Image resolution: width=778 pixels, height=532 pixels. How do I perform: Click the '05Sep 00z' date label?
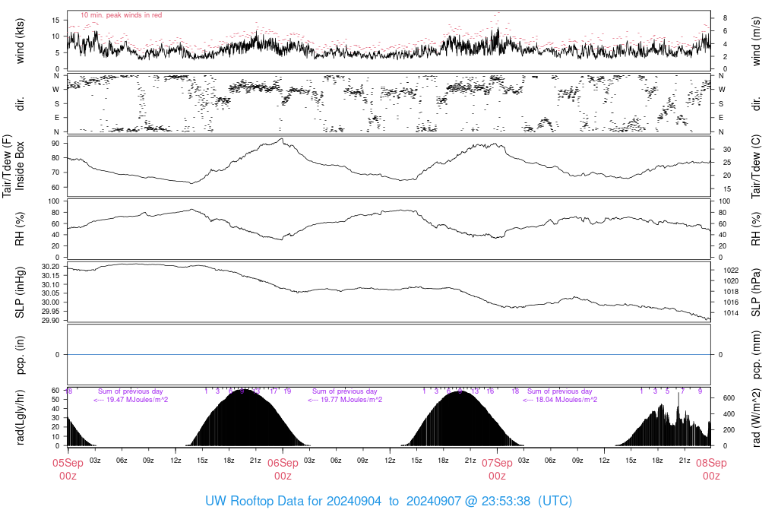(68, 470)
